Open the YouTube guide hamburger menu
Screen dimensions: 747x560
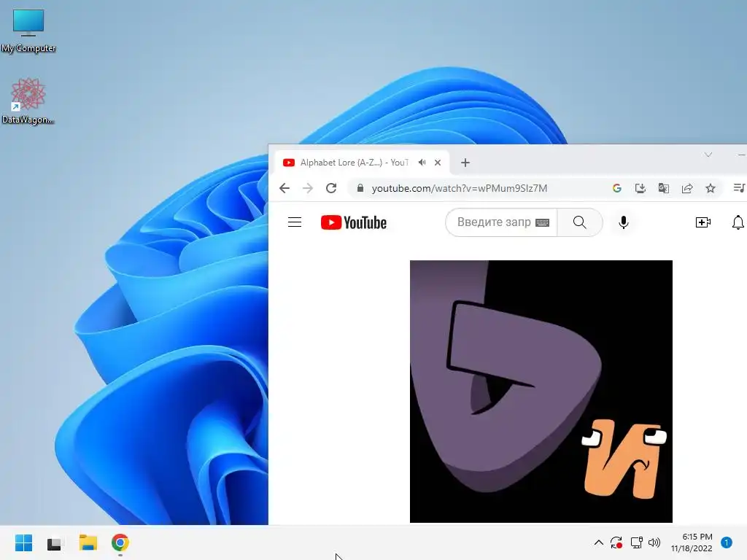click(x=295, y=222)
